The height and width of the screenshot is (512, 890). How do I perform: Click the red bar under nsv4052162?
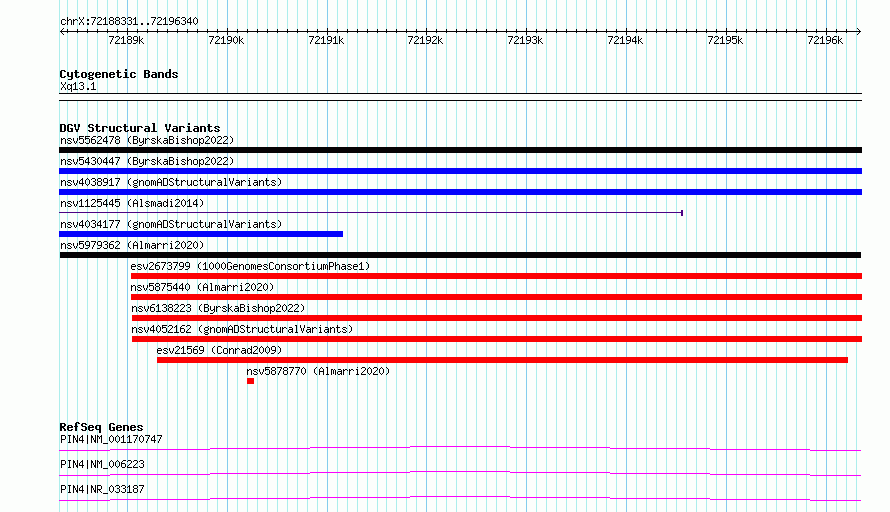pos(497,339)
